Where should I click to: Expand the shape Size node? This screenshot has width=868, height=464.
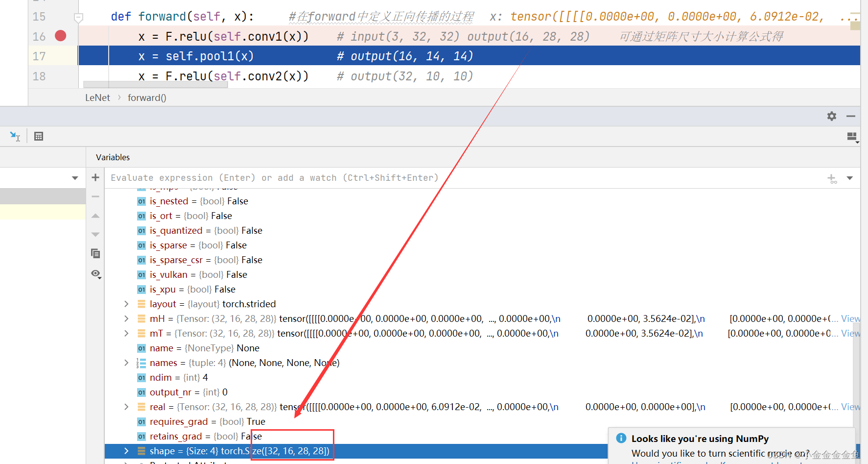126,451
